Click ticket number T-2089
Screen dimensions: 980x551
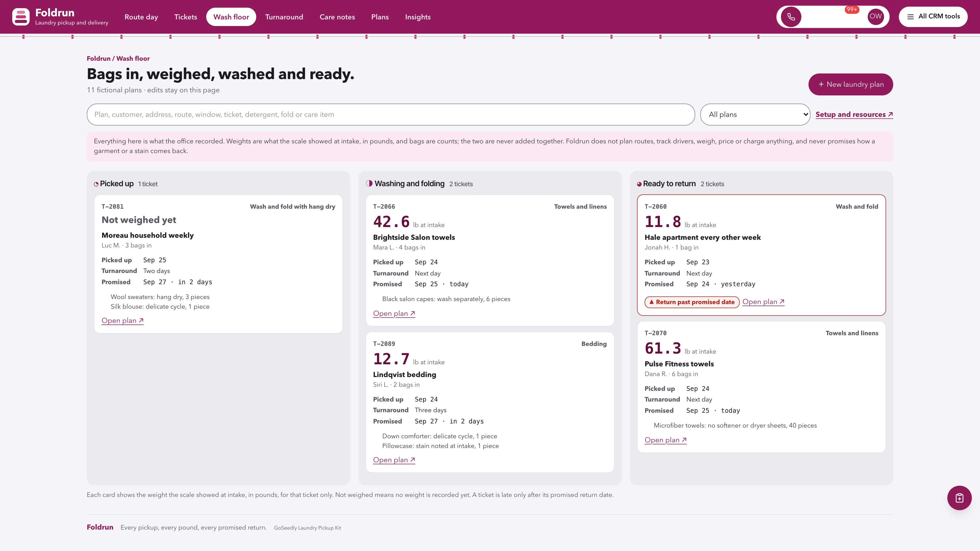384,344
